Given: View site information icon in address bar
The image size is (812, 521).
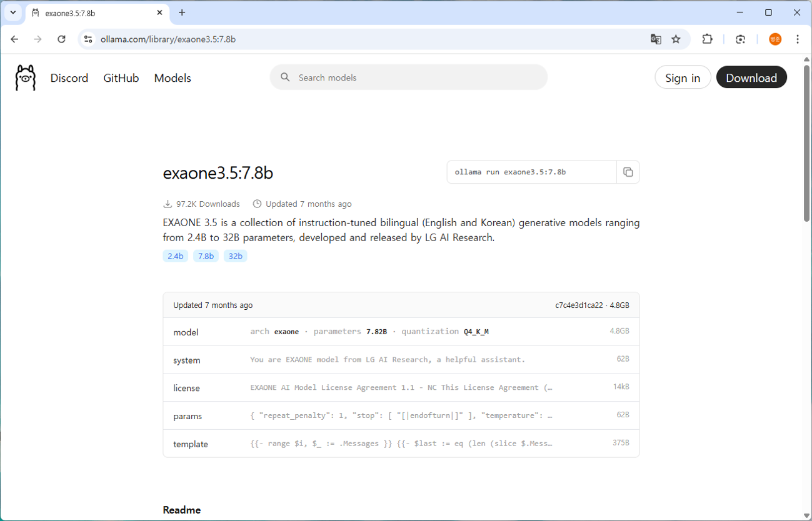Looking at the screenshot, I should pos(88,39).
